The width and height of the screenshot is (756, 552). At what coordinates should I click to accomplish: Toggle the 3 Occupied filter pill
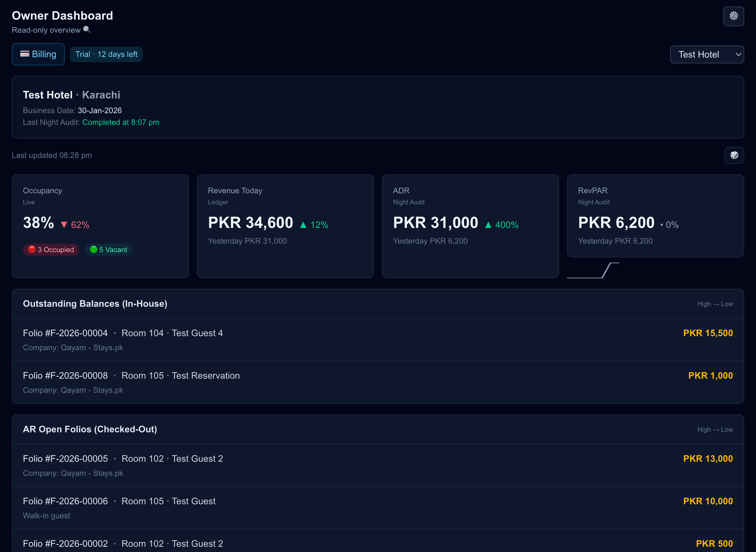[51, 249]
